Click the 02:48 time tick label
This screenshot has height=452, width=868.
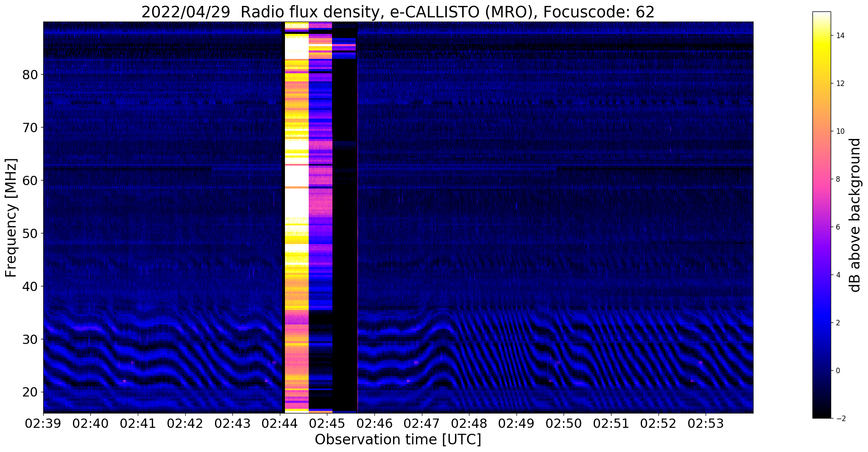pos(469,423)
